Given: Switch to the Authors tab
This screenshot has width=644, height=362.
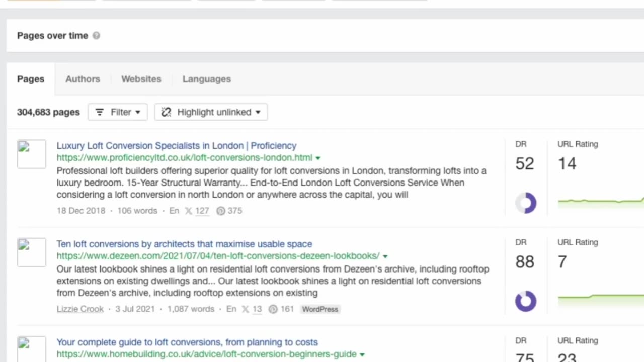Looking at the screenshot, I should pos(83,79).
